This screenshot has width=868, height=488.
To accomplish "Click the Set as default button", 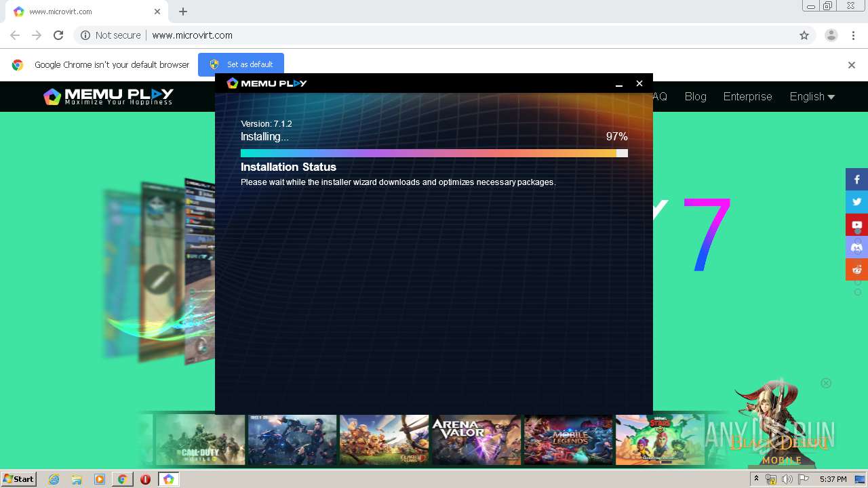I will click(x=241, y=64).
